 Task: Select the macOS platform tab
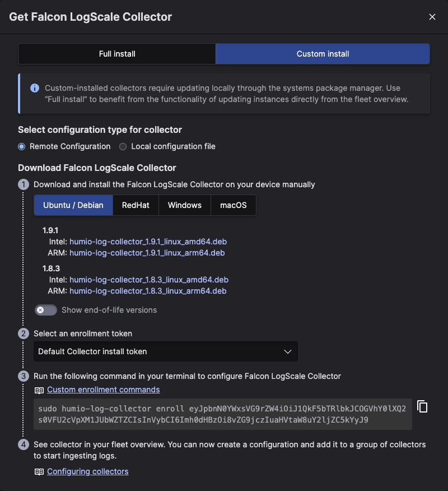coord(233,205)
